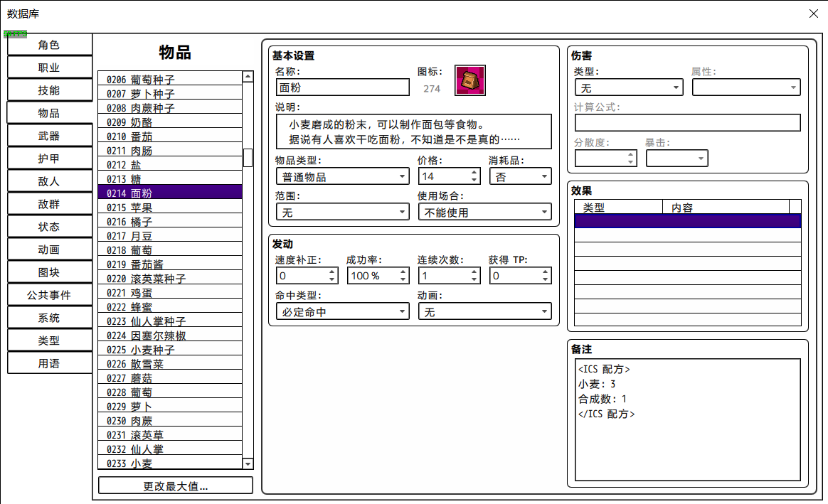Select item 0210 番茄
The width and height of the screenshot is (828, 504).
click(x=170, y=136)
